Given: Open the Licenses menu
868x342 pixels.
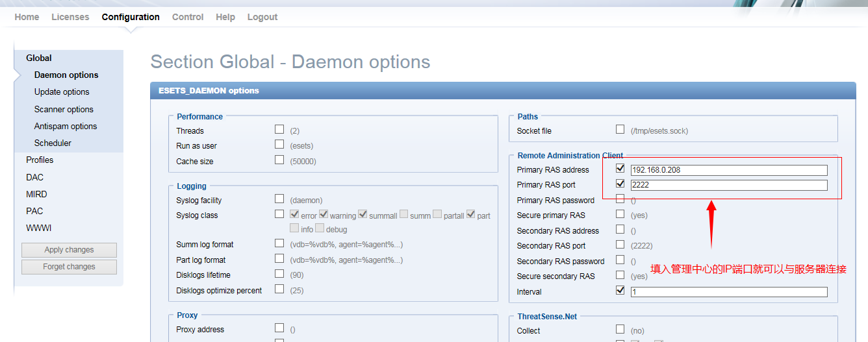Looking at the screenshot, I should (70, 17).
